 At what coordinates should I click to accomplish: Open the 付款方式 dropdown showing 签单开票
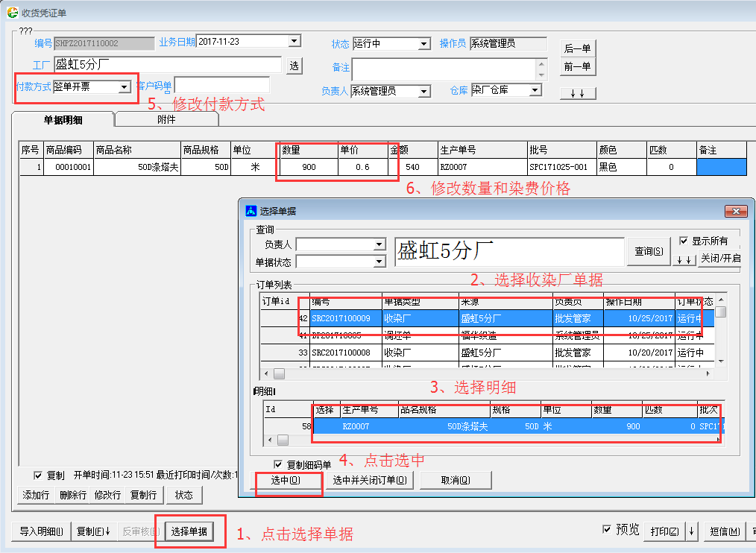point(125,86)
